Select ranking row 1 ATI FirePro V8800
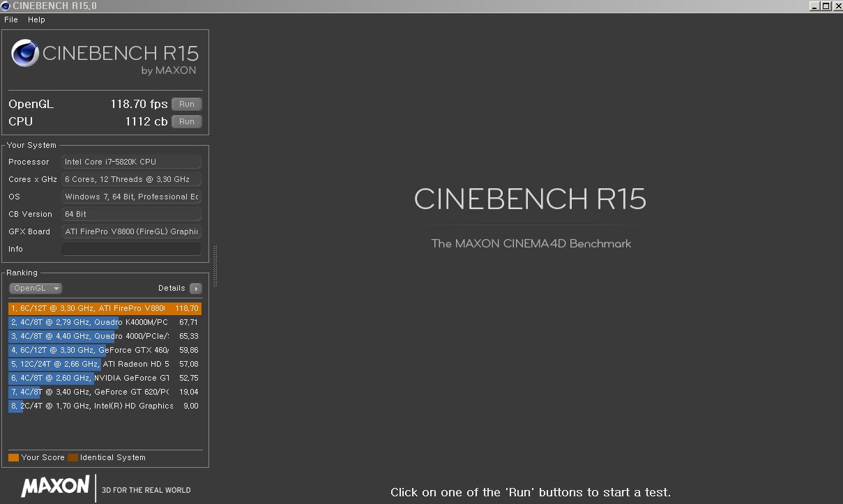Screen dimensions: 843x504 (105, 308)
